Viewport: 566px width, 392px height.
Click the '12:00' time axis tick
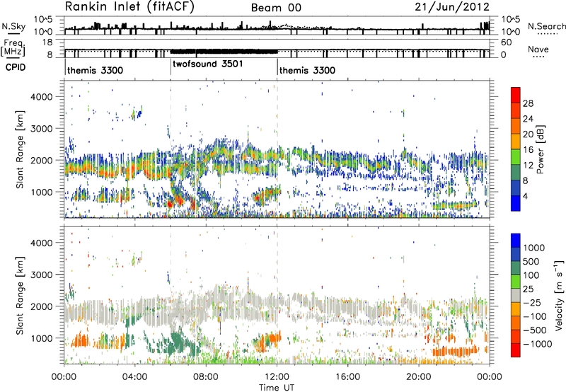click(277, 376)
